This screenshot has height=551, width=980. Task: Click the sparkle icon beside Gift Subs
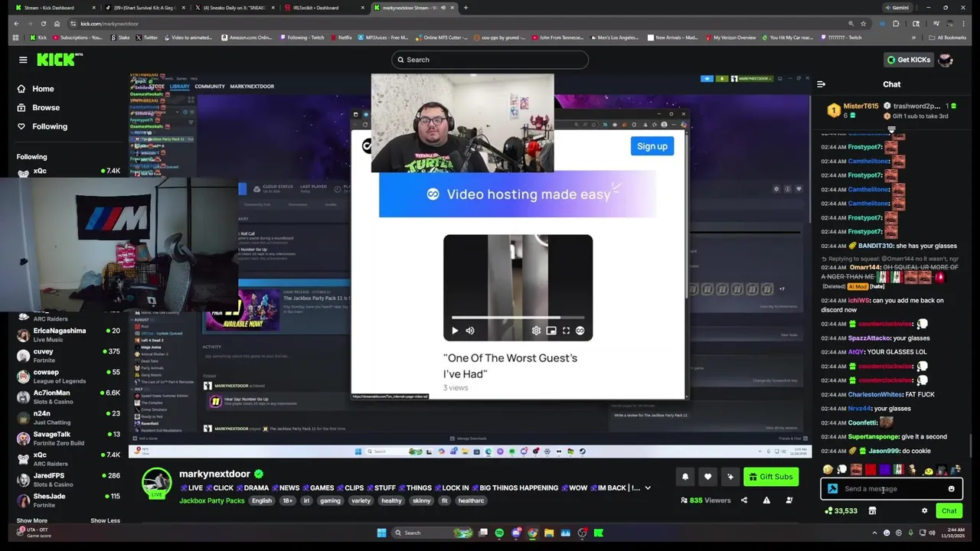[730, 477]
